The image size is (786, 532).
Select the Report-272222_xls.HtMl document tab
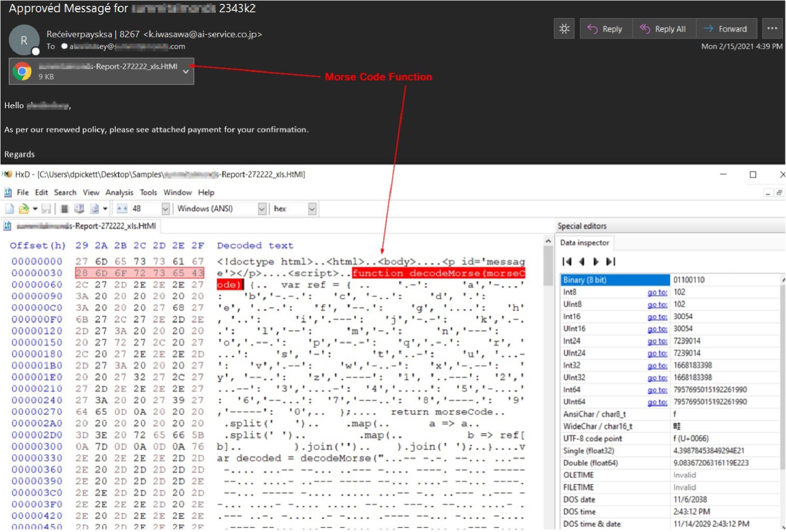click(81, 226)
